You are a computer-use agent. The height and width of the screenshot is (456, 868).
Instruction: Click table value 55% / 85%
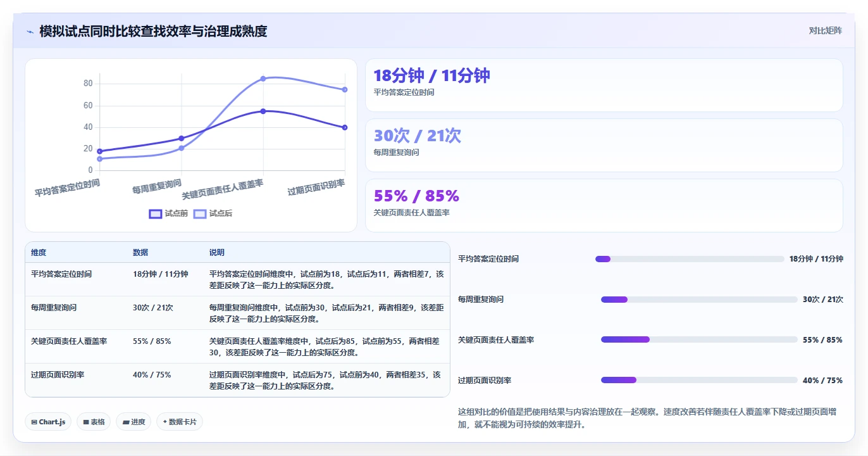[152, 341]
